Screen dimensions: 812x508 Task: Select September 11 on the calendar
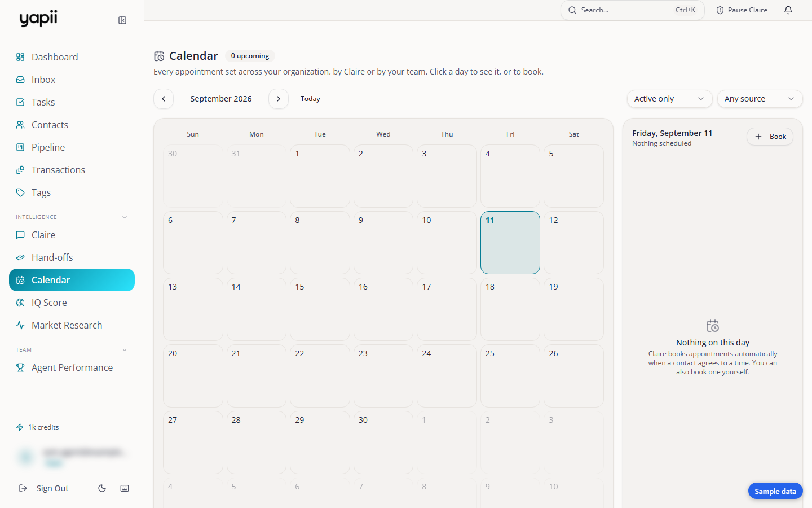tap(510, 243)
